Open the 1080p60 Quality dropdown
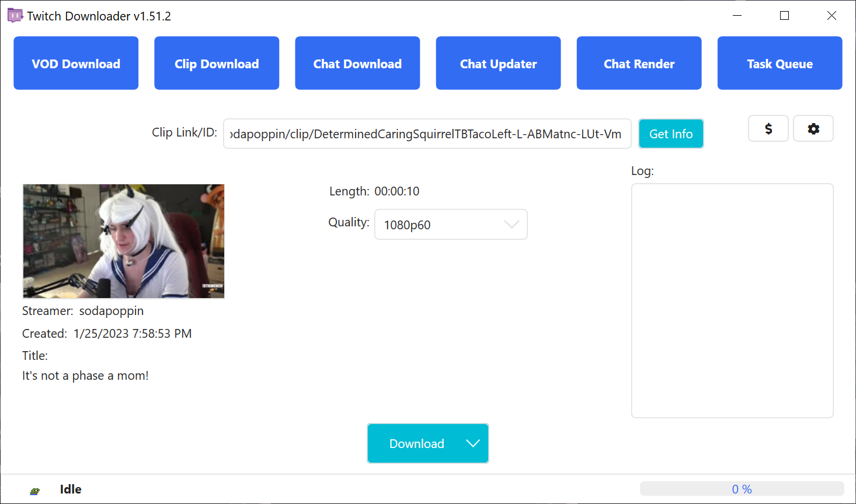Screen dimensions: 856x504 [451, 225]
